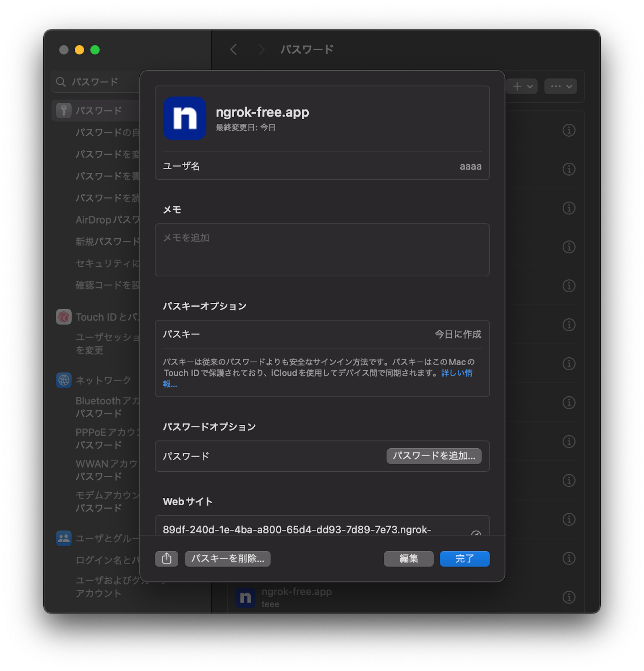
Task: Select ネットワーク globe sidebar icon
Action: (64, 380)
